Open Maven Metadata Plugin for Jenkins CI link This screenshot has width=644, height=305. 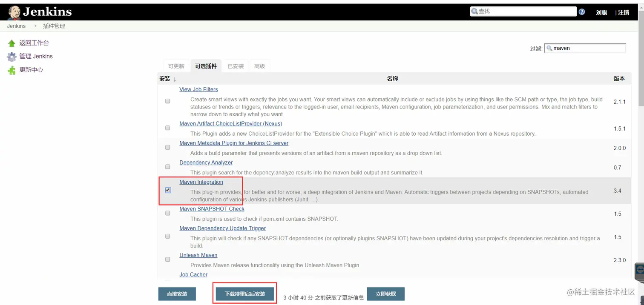[x=234, y=143]
